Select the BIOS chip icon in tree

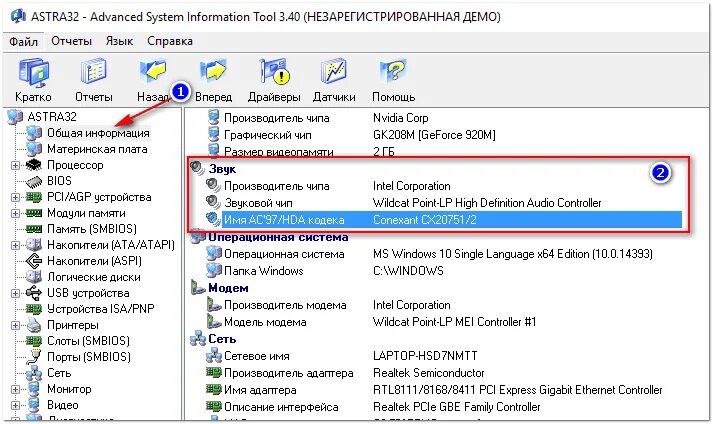(x=34, y=182)
